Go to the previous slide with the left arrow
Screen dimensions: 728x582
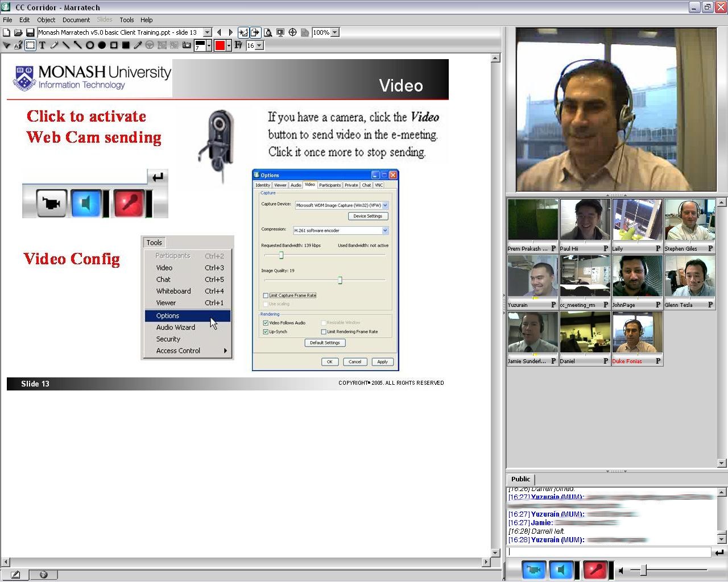[x=219, y=32]
